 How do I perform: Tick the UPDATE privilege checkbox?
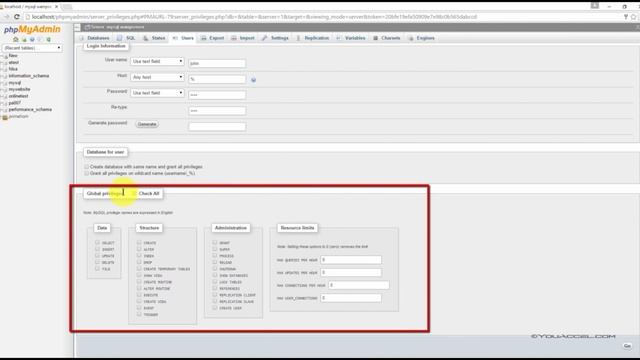(97, 256)
